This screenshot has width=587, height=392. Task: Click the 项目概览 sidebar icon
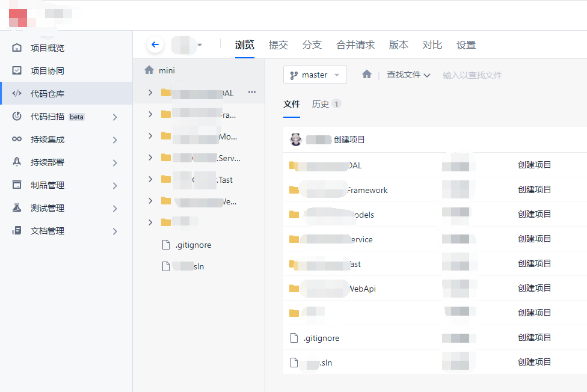coord(17,48)
